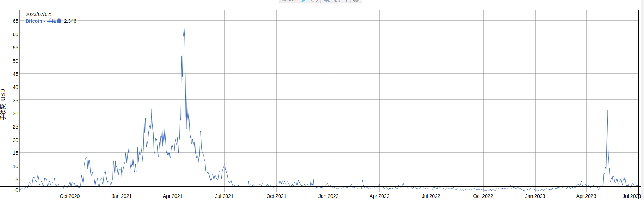The height and width of the screenshot is (200, 644).
Task: Click the Bitcoin - 手续费 legend label
Action: pos(43,21)
